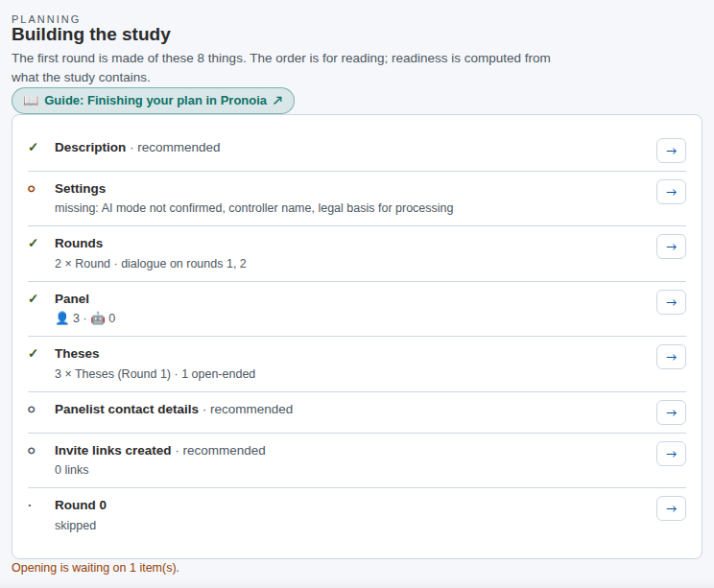Click the Theses heading text
Image resolution: width=714 pixels, height=588 pixels.
[77, 354]
